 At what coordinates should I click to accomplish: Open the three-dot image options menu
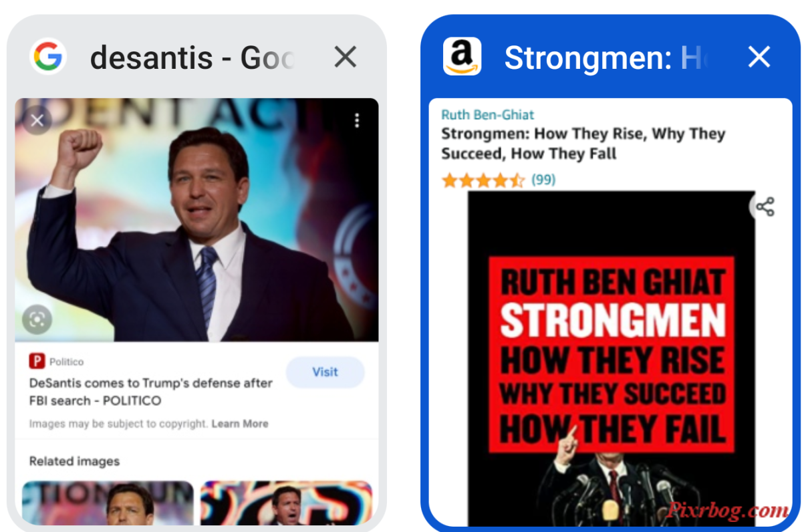(357, 120)
